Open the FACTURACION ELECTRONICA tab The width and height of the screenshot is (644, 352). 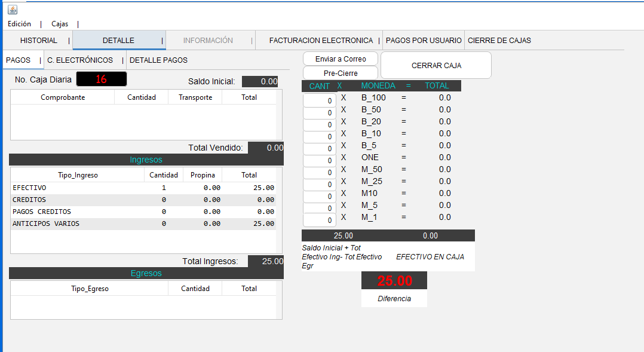[x=321, y=41]
